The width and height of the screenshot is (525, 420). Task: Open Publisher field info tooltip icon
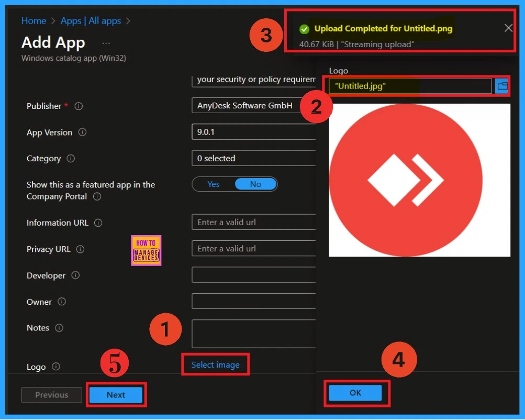click(79, 106)
